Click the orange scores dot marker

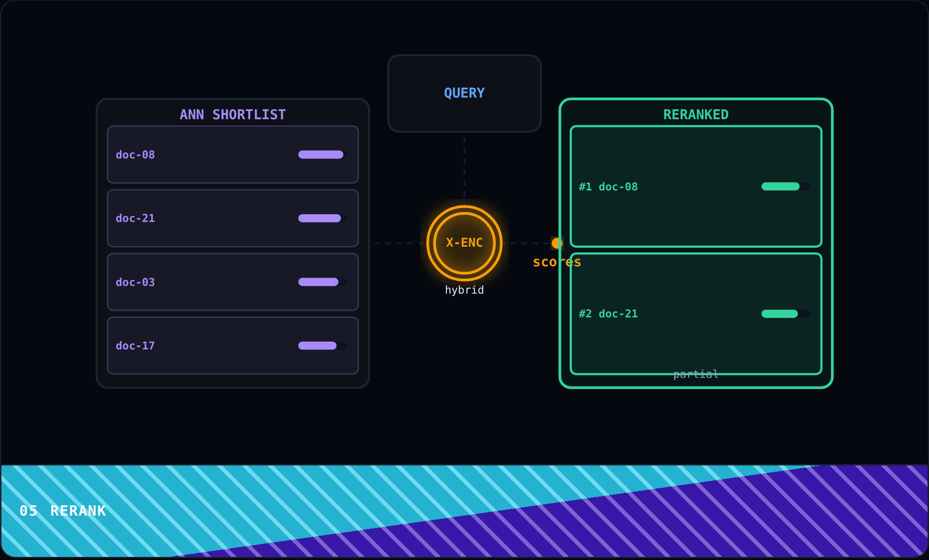(557, 243)
